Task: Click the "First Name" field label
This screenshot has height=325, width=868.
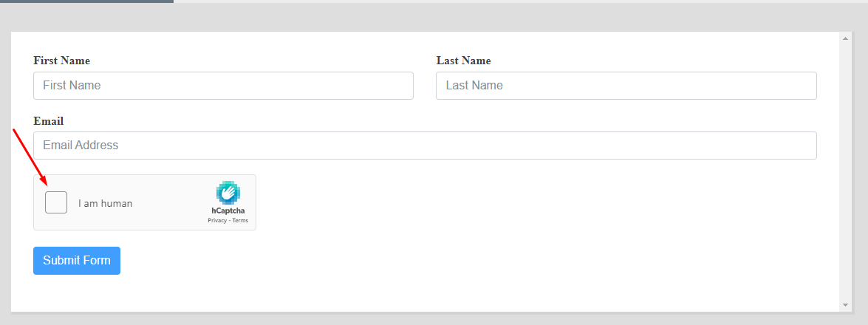Action: (62, 61)
